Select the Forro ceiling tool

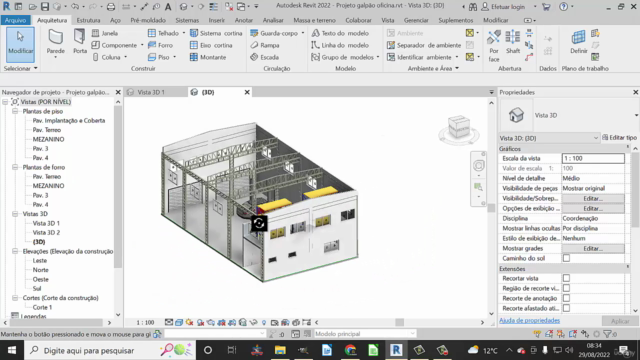tap(160, 45)
